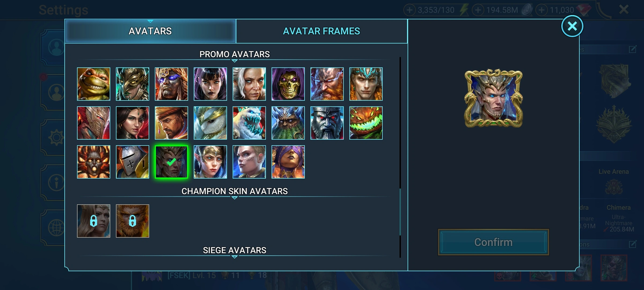Open the Avatars tab
The width and height of the screenshot is (644, 290).
pyautogui.click(x=150, y=31)
